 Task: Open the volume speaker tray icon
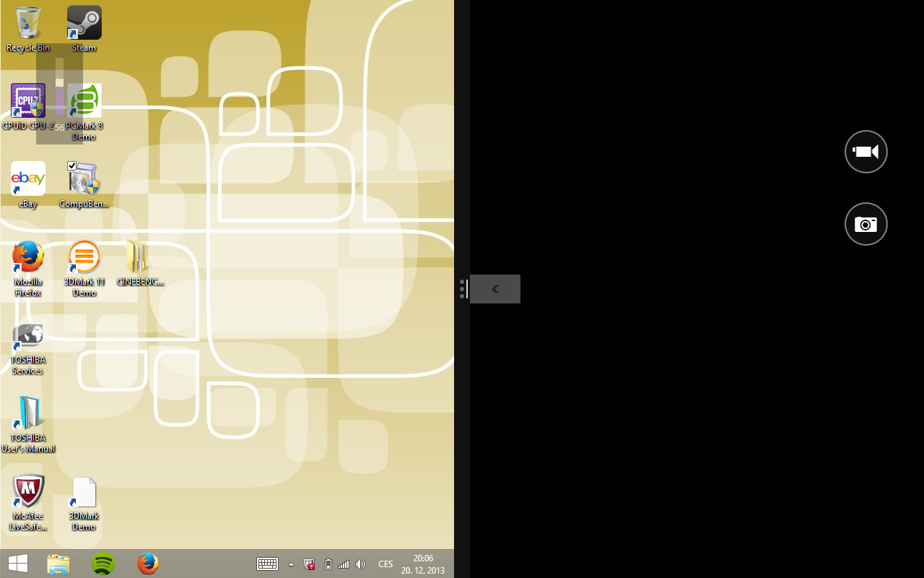(x=361, y=564)
